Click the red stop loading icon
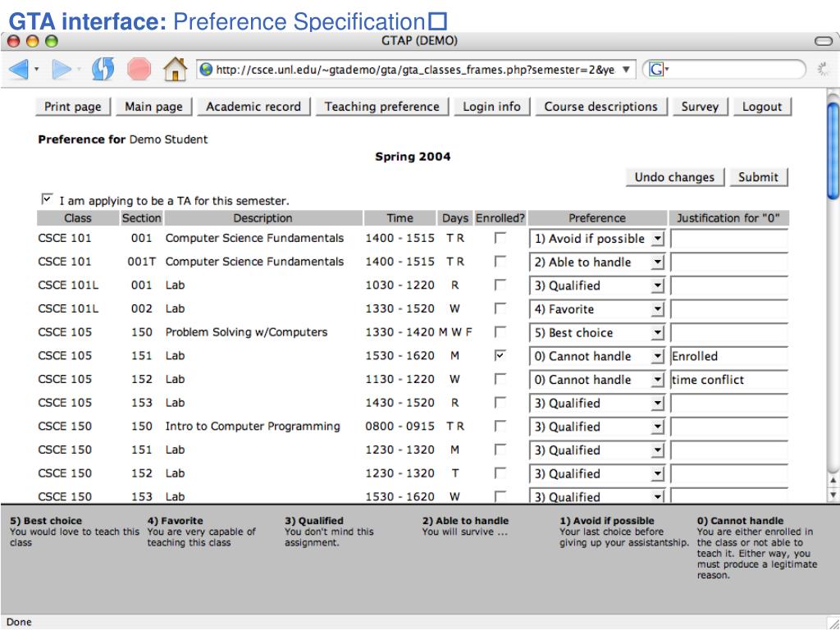The width and height of the screenshot is (840, 630). click(139, 70)
